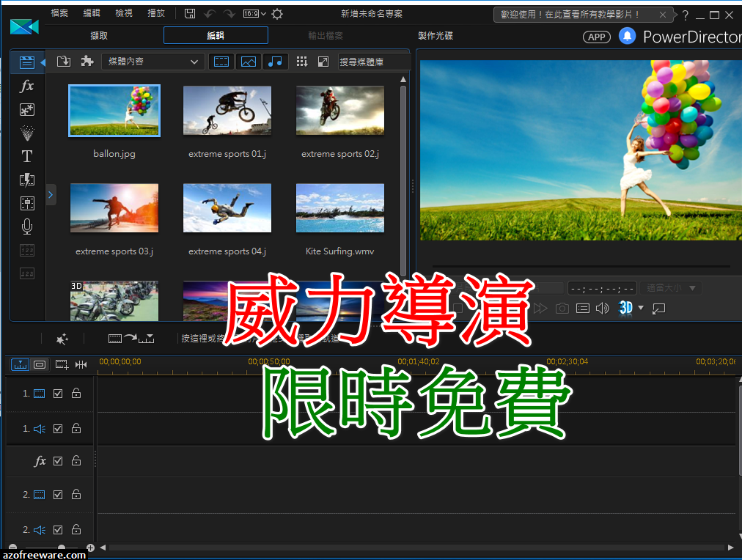The image size is (742, 560).
Task: Open the Effect Room (fx) in sidebar
Action: point(27,86)
